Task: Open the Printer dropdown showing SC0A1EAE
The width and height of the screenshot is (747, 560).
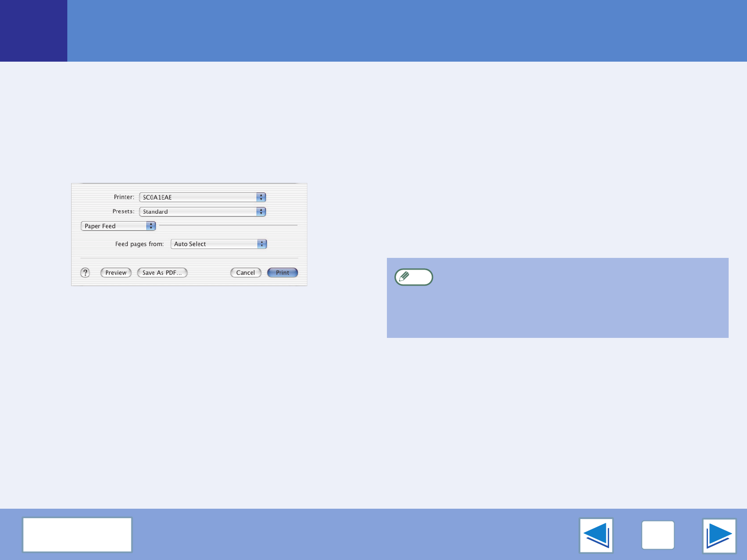Action: (202, 197)
